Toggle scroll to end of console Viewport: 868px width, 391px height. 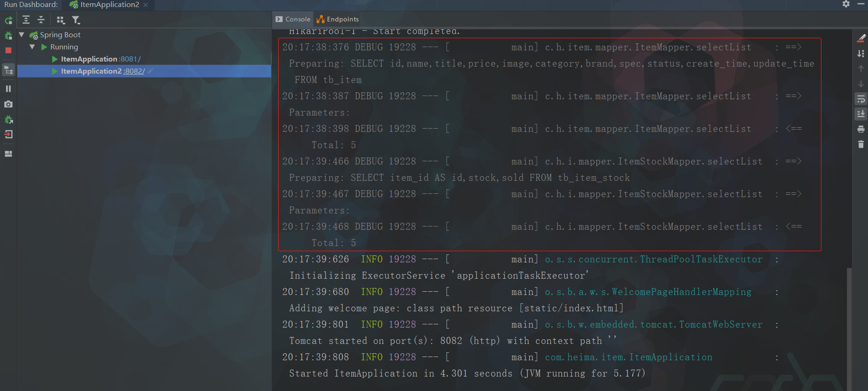[x=861, y=114]
